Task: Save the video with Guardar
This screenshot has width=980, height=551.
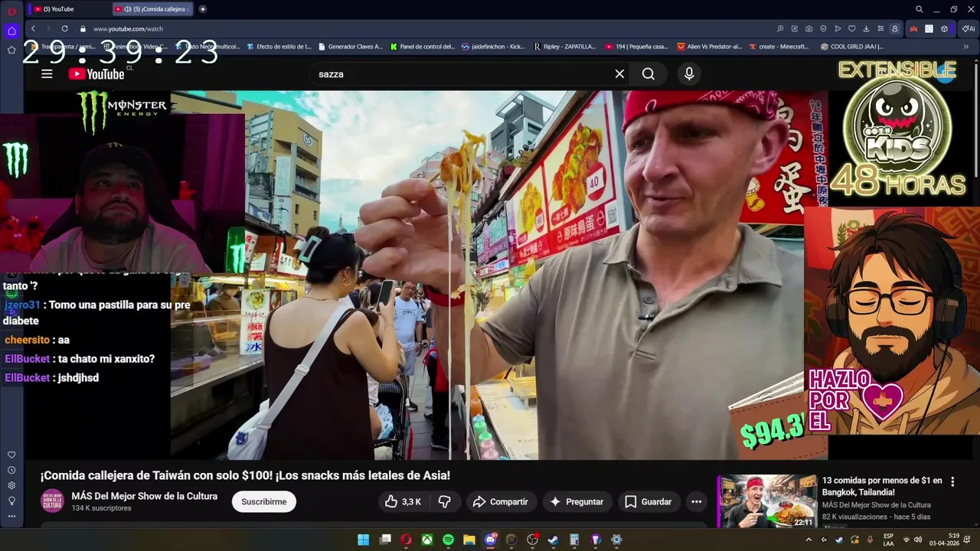Action: [648, 501]
